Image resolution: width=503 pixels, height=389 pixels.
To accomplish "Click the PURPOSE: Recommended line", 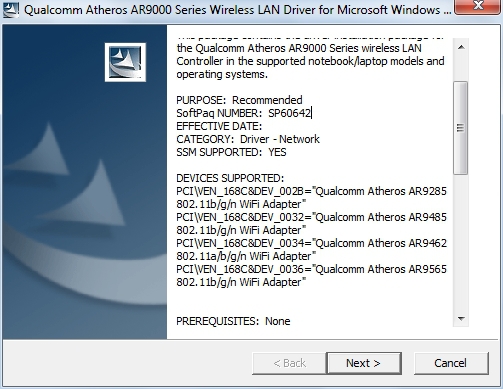I will 239,100.
